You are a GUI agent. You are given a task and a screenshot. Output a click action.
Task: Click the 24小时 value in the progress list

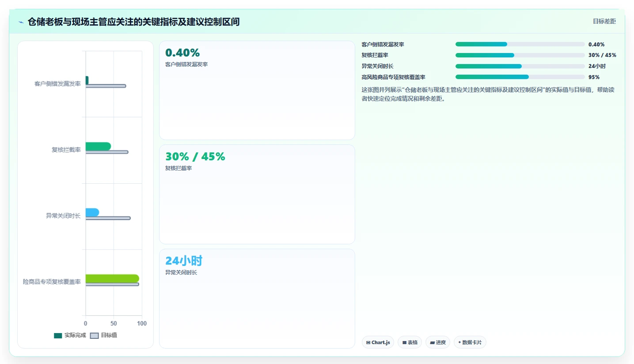coord(597,66)
